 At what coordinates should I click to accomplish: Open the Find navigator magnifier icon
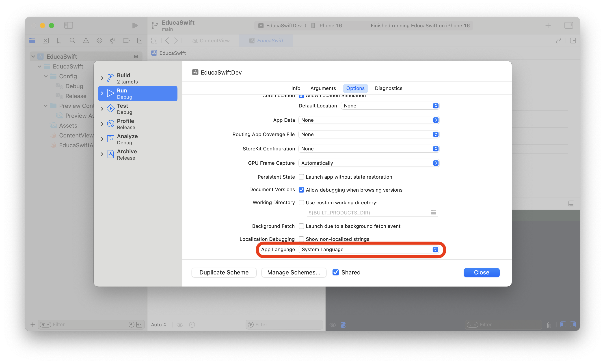coord(72,41)
